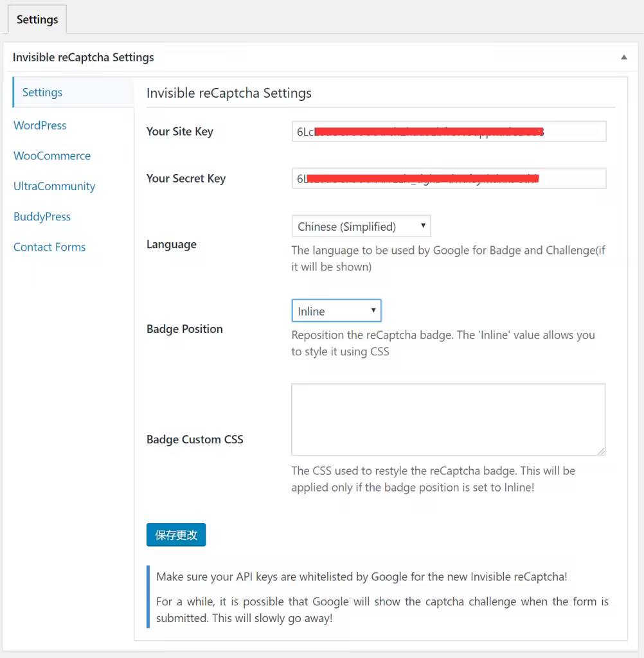Click the language description help text
Image resolution: width=644 pixels, height=658 pixels.
(x=449, y=258)
